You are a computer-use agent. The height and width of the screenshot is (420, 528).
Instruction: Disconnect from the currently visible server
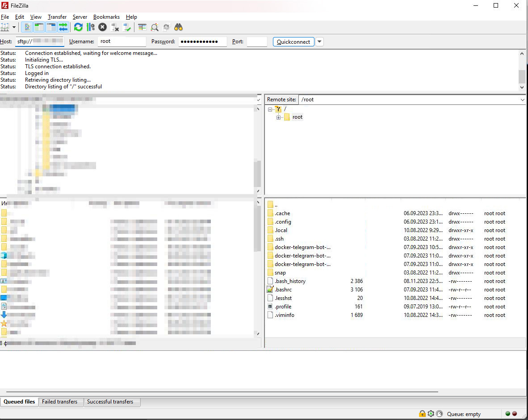[115, 27]
